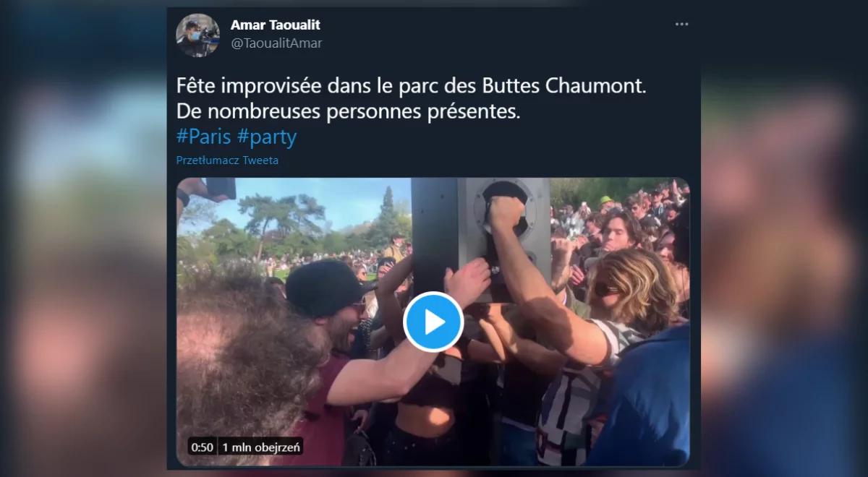The image size is (868, 477).
Task: Follow the #party hashtag
Action: (267, 137)
